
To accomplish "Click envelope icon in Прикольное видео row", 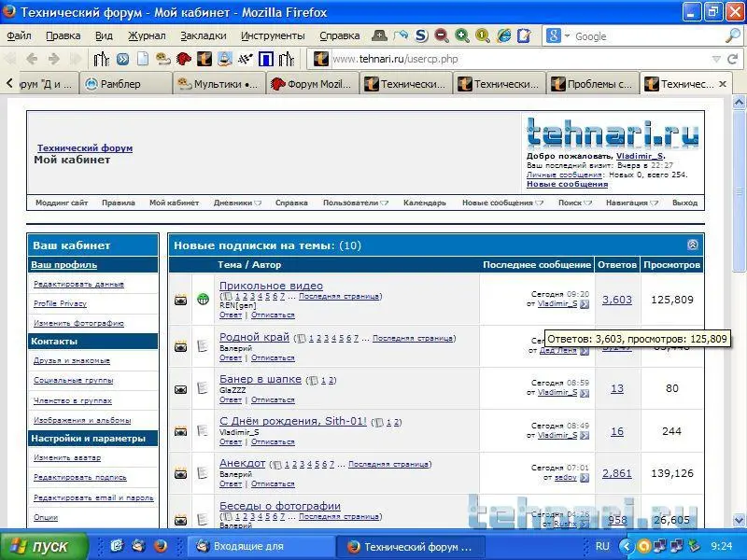I will coord(180,301).
